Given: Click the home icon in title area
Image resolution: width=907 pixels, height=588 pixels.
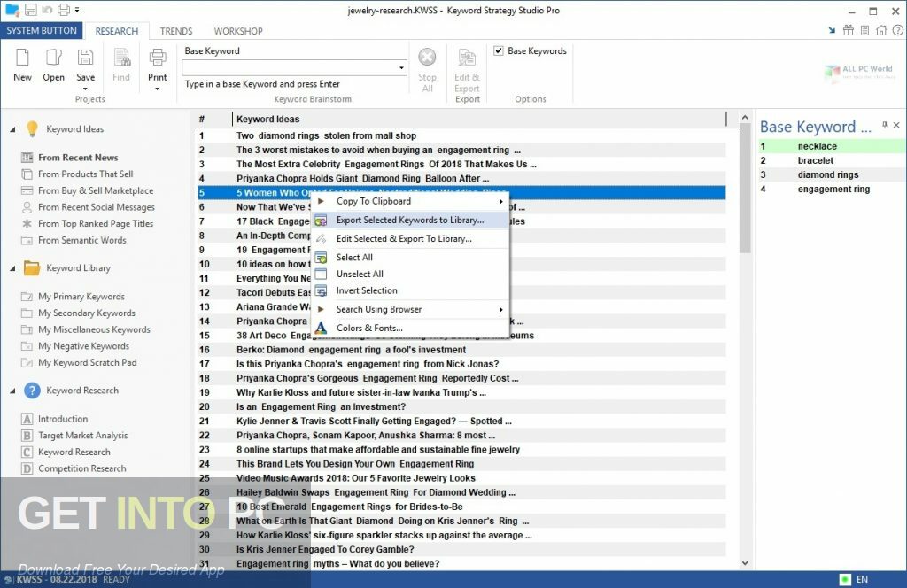Looking at the screenshot, I should (881, 31).
